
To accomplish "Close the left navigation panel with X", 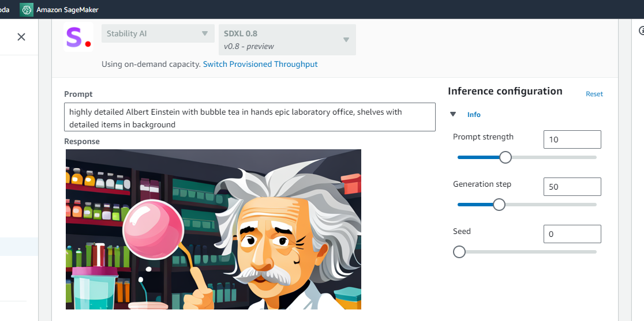I will point(21,37).
